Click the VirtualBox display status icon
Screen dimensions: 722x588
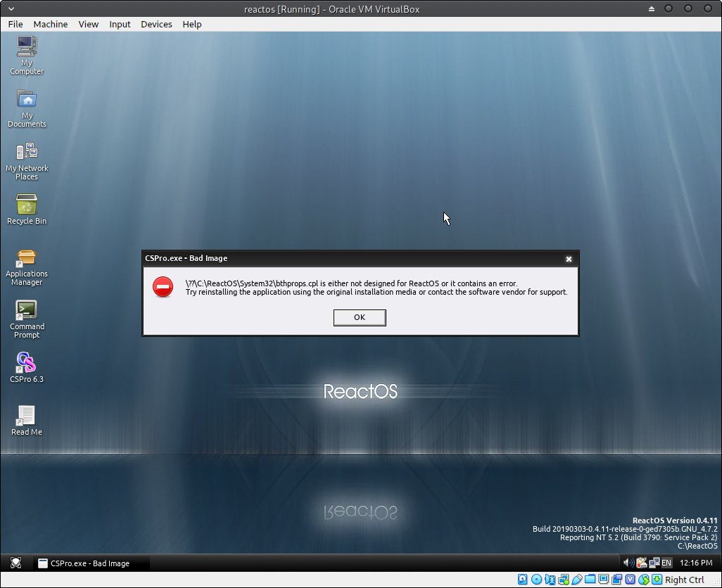603,579
